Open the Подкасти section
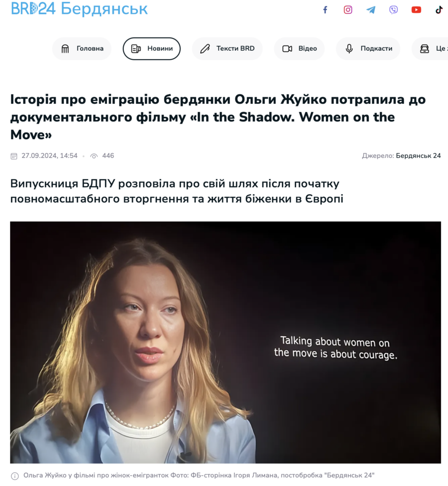 [368, 49]
